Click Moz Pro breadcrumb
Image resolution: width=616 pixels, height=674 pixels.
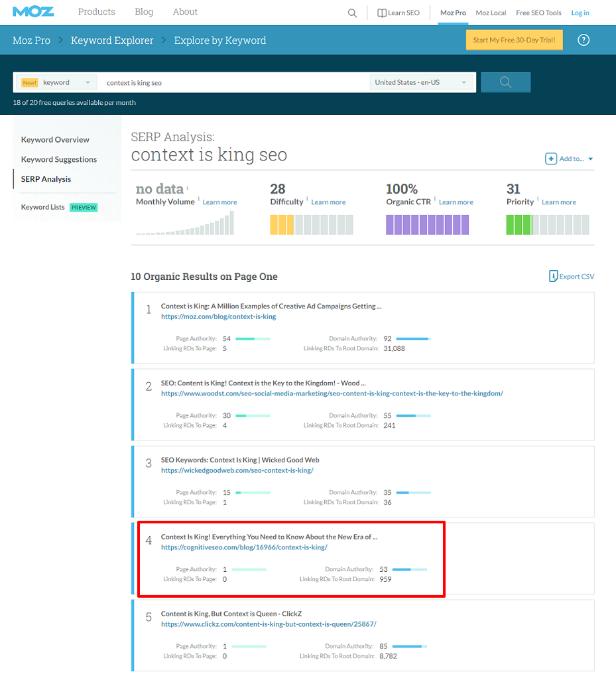pos(31,40)
